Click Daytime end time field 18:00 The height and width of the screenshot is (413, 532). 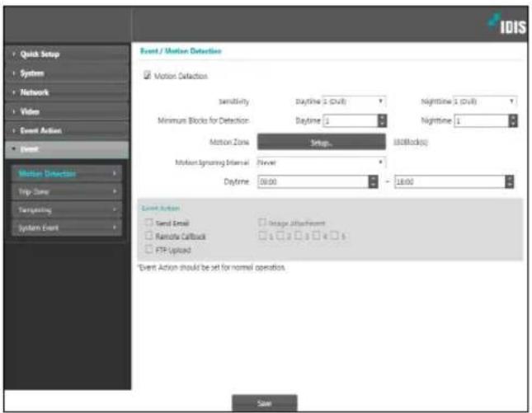(450, 181)
